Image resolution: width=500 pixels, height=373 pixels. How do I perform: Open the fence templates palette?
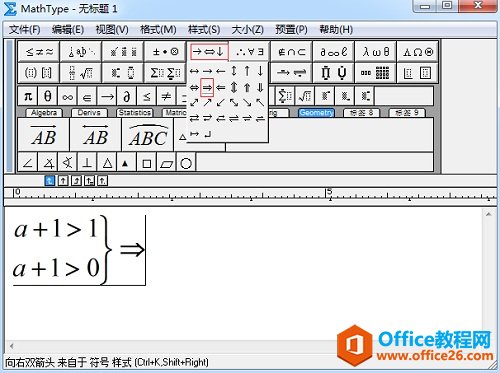39,72
